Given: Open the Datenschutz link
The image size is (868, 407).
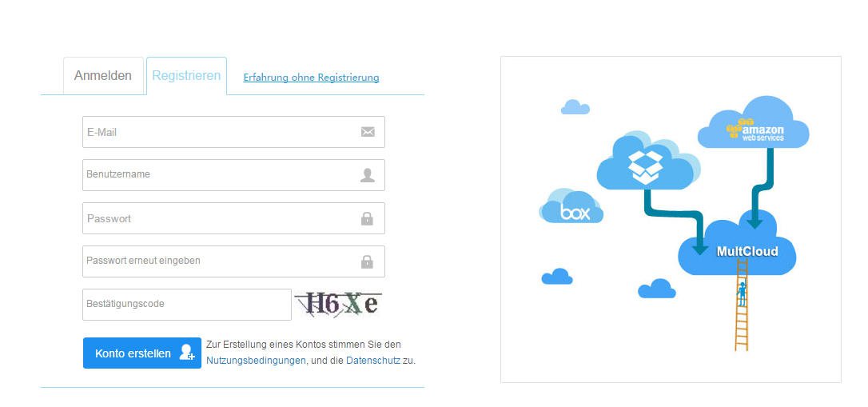Looking at the screenshot, I should coord(373,361).
